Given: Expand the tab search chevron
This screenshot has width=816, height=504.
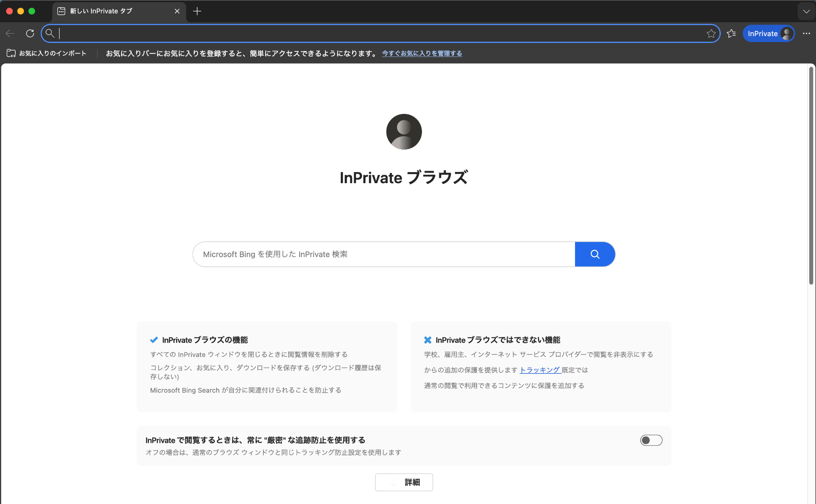Looking at the screenshot, I should [806, 11].
